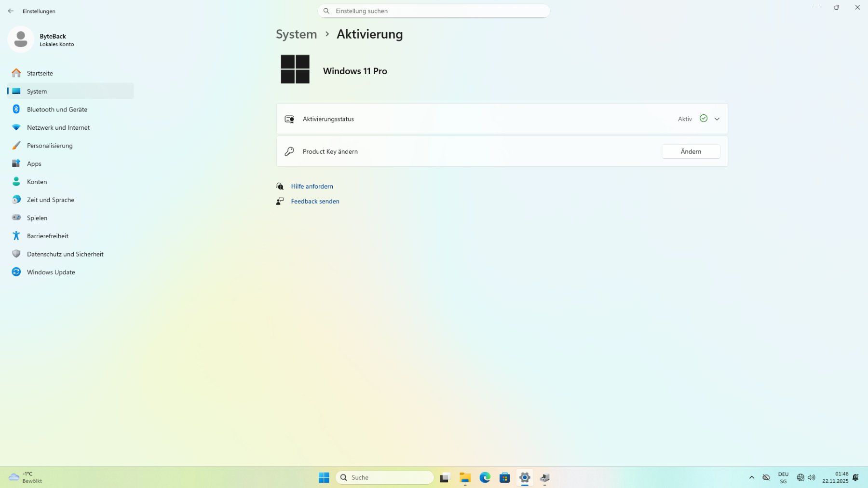Open File Explorer from taskbar
This screenshot has height=488, width=868.
click(x=465, y=477)
